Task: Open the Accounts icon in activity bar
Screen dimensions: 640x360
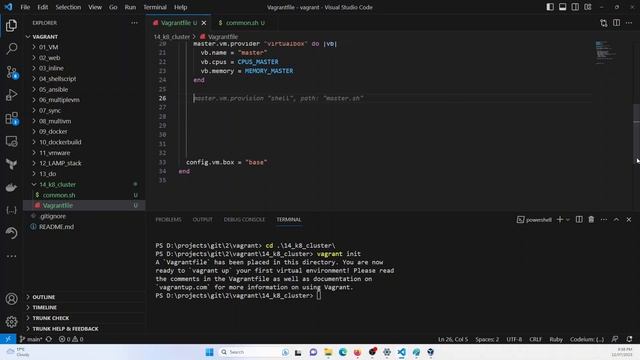Action: pos(11,299)
